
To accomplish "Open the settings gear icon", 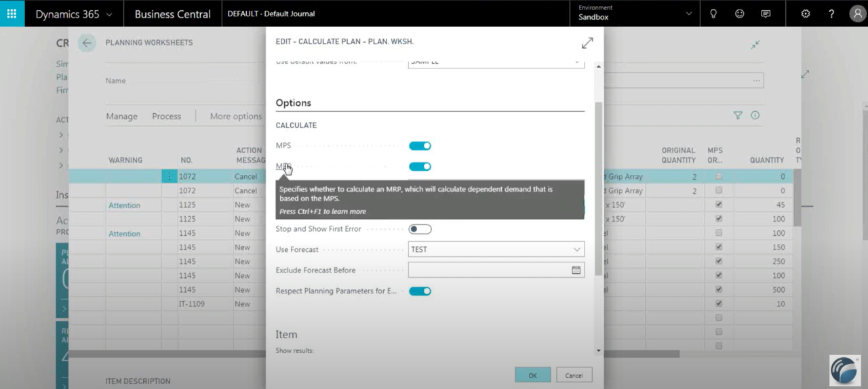I will click(x=806, y=14).
